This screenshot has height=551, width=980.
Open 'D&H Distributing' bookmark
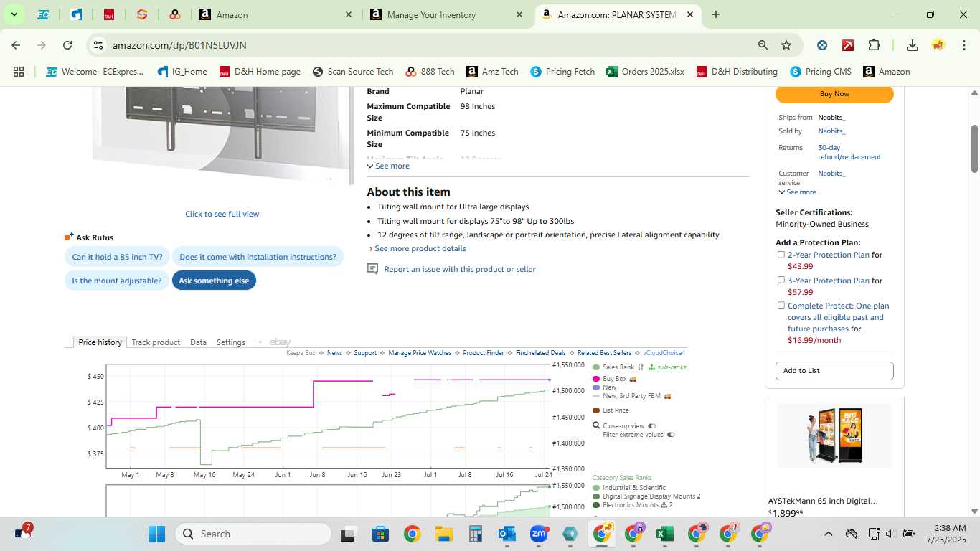tap(737, 72)
